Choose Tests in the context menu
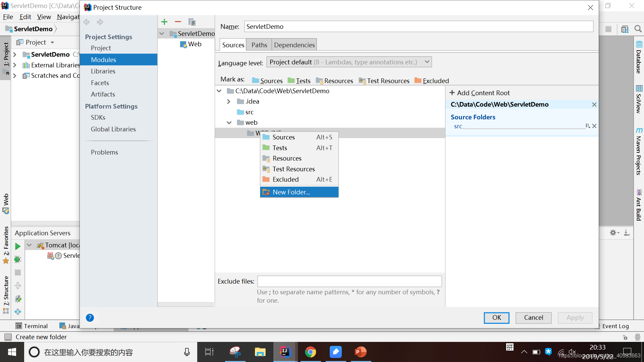This screenshot has width=644, height=362. [x=299, y=148]
